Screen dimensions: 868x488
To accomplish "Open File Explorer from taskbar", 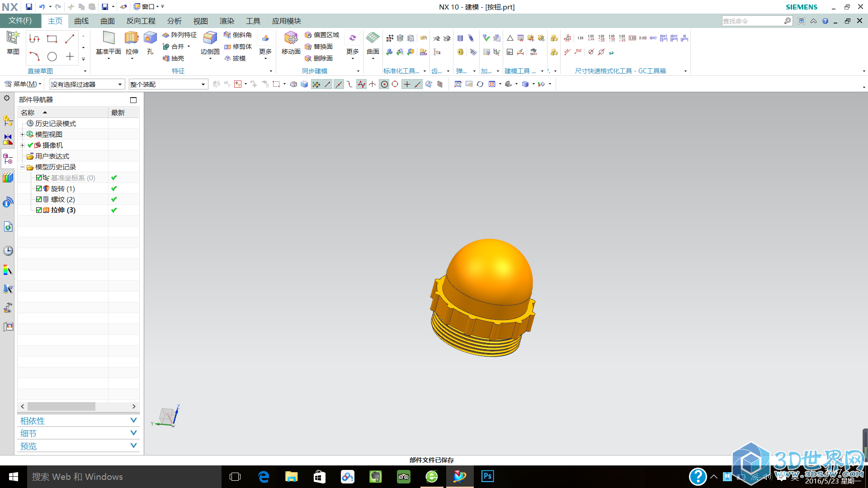I will pyautogui.click(x=292, y=477).
